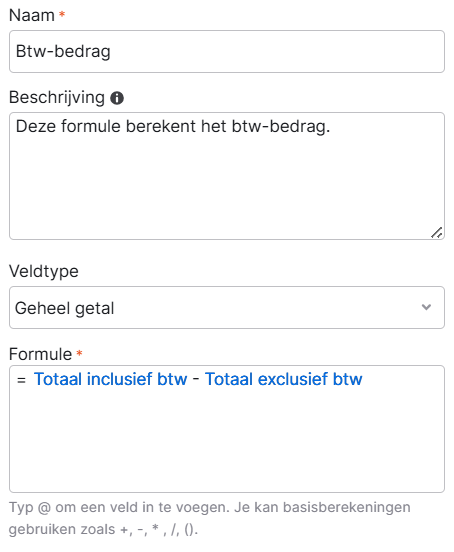Click the info icon beside Beschrijving
454x552 pixels.
point(117,98)
